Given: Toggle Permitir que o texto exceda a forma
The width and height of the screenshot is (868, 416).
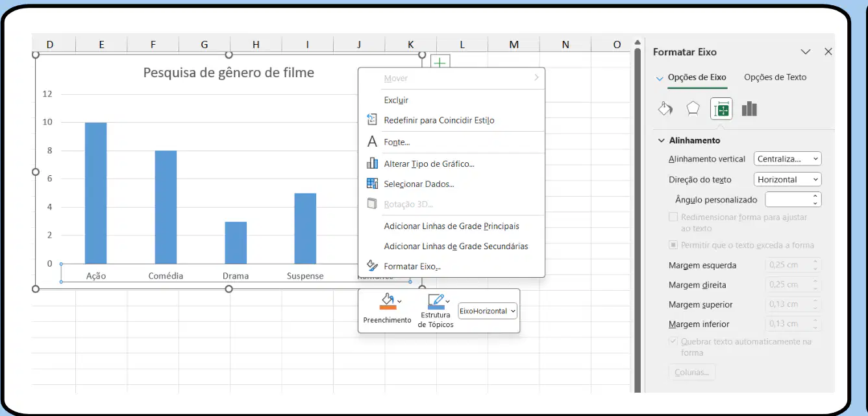Looking at the screenshot, I should click(673, 245).
